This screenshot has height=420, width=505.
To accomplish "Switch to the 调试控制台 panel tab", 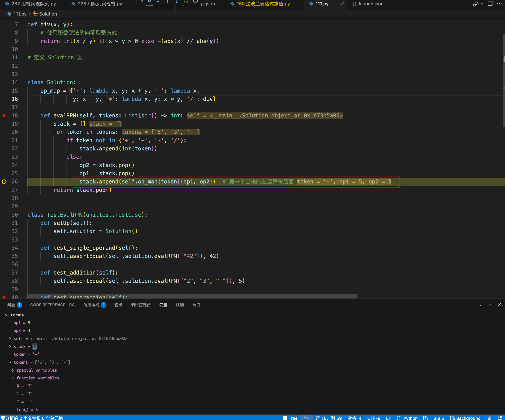I will coord(141,305).
